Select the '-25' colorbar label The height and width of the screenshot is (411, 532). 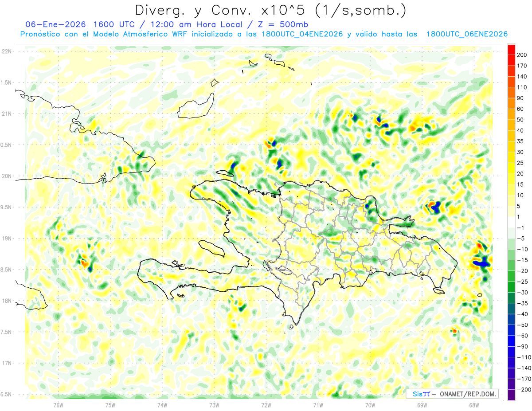523,282
